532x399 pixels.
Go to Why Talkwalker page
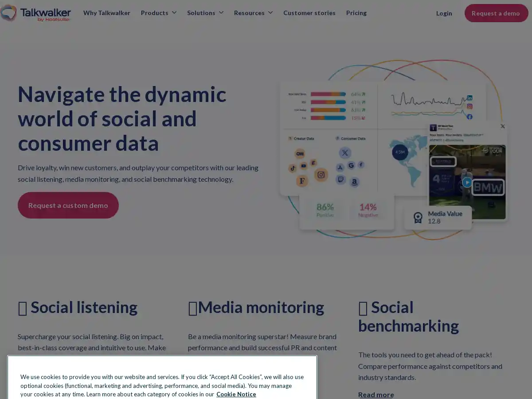(107, 13)
